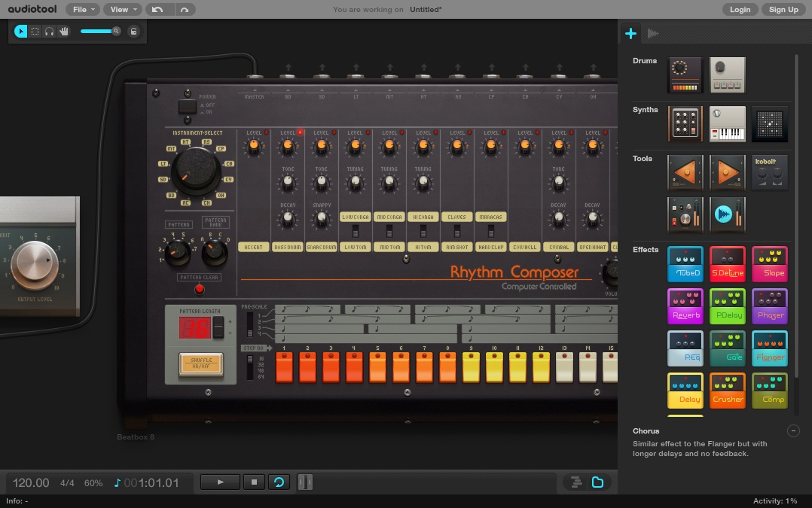Add the PEQ effect pedal
Screen dimensions: 812x508
point(685,348)
